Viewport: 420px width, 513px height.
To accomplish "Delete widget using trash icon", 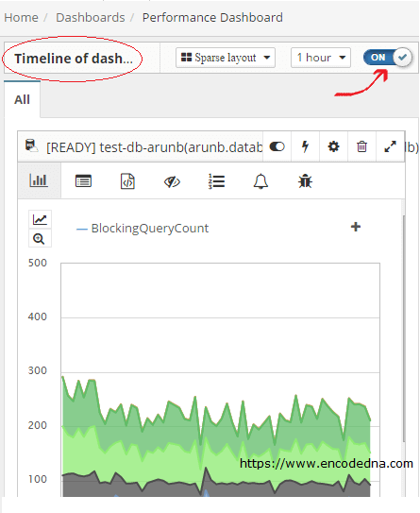I will (x=361, y=146).
